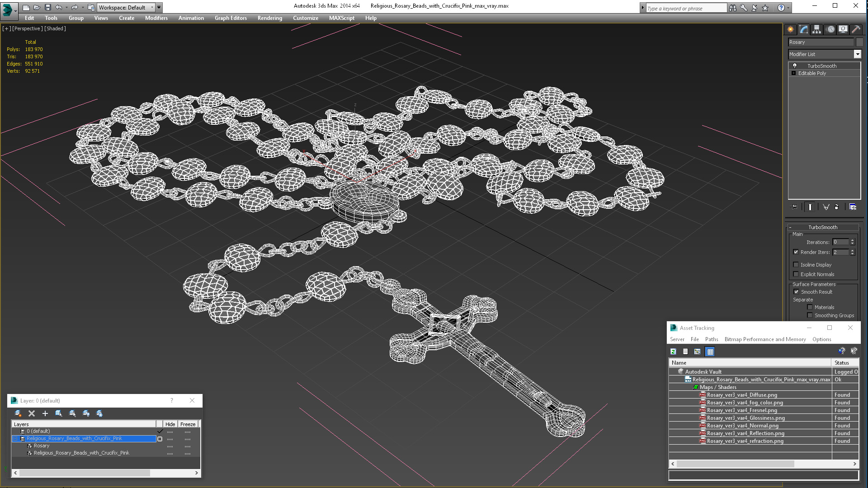This screenshot has height=488, width=868.
Task: Collapse the Religious_Rosary_Beads layer tree
Action: [15, 439]
